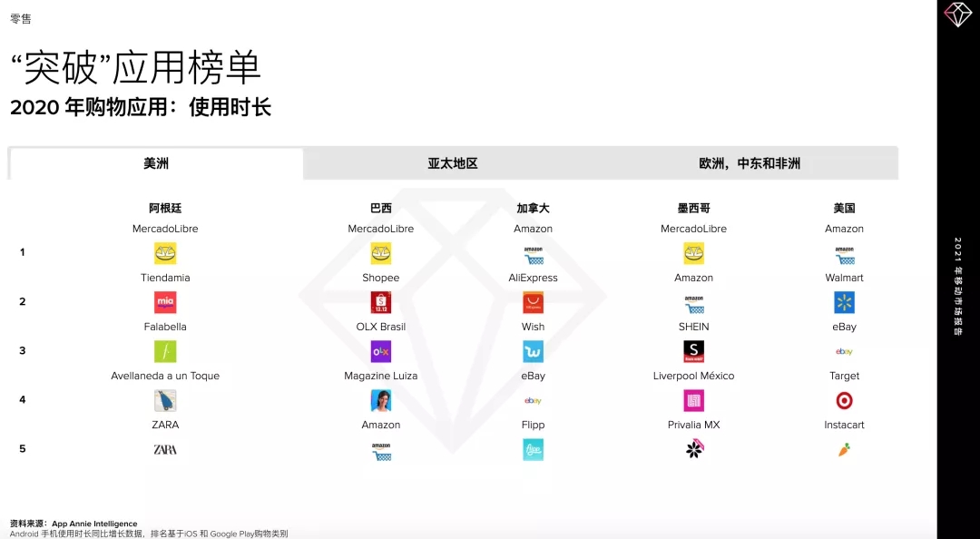The image size is (980, 539).
Task: Click Liverpool México app icon
Action: pyautogui.click(x=694, y=401)
